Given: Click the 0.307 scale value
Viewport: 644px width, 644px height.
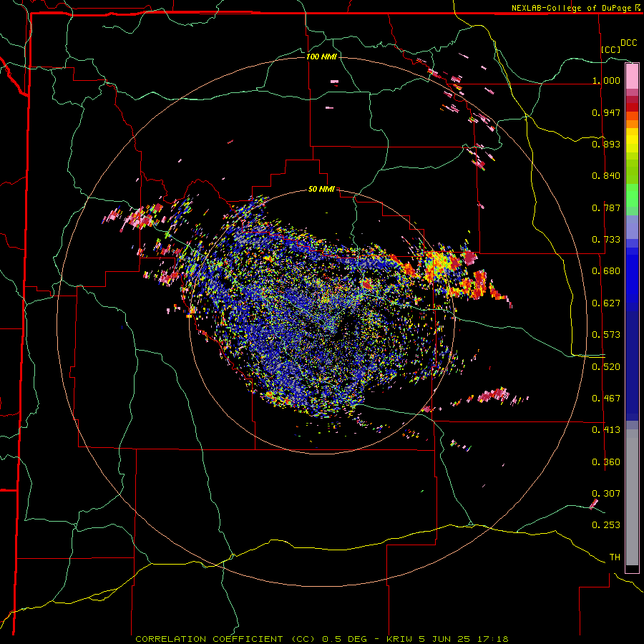Looking at the screenshot, I should 606,494.
